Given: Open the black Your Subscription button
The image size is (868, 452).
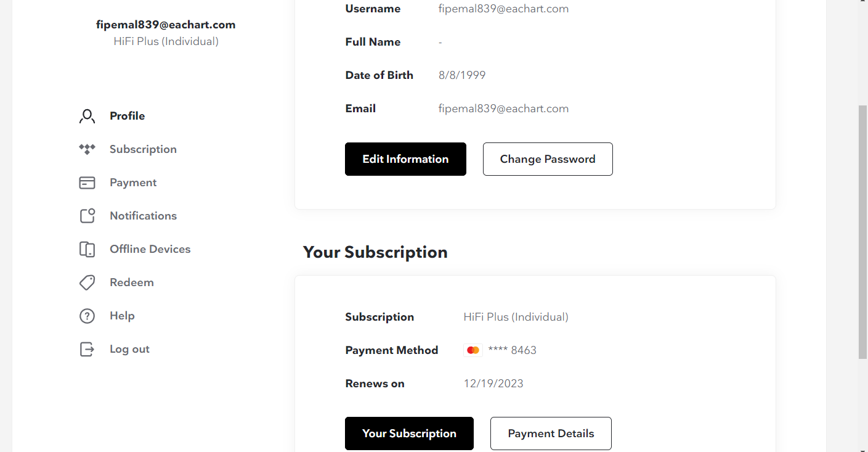Looking at the screenshot, I should point(409,434).
